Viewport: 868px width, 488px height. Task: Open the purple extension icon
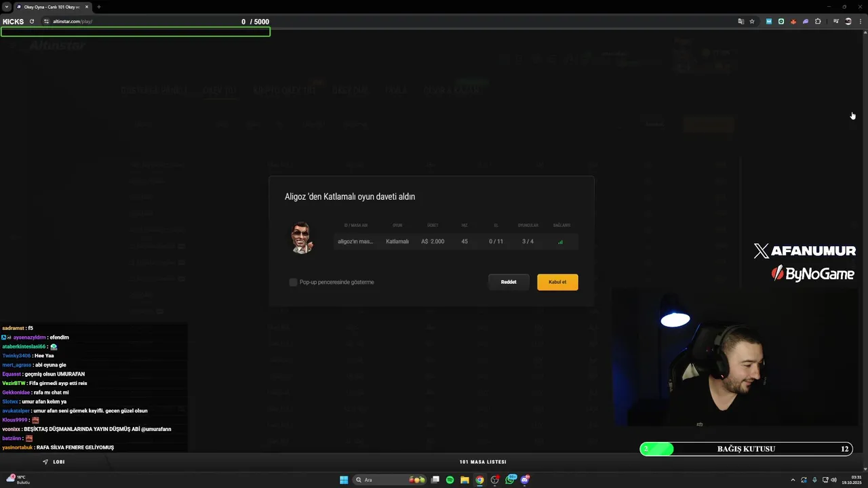coord(806,22)
